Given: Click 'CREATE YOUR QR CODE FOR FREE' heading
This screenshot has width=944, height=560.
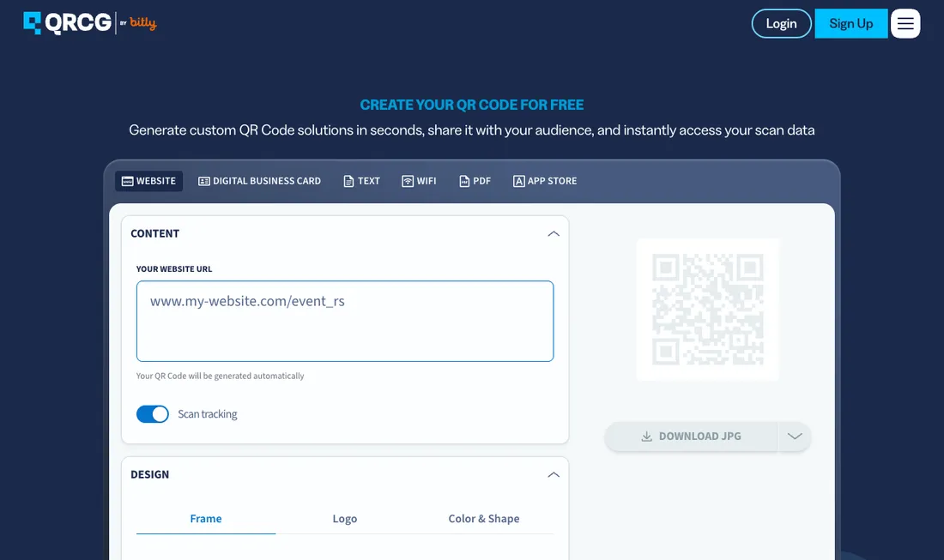Looking at the screenshot, I should point(472,105).
